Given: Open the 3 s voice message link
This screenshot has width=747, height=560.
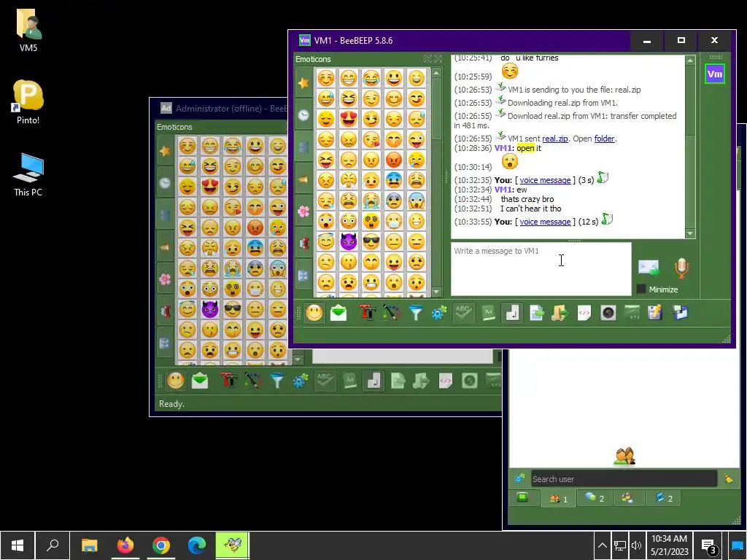Looking at the screenshot, I should pyautogui.click(x=545, y=180).
